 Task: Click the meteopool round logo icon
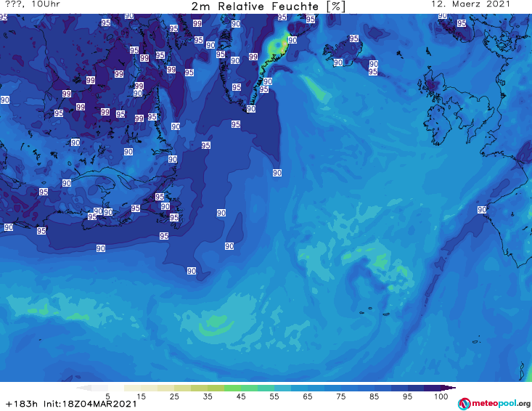pos(464,404)
